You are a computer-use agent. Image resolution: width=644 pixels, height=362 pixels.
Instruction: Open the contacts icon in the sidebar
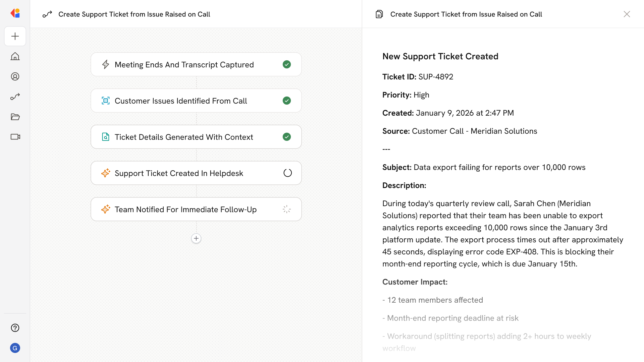coord(15,76)
